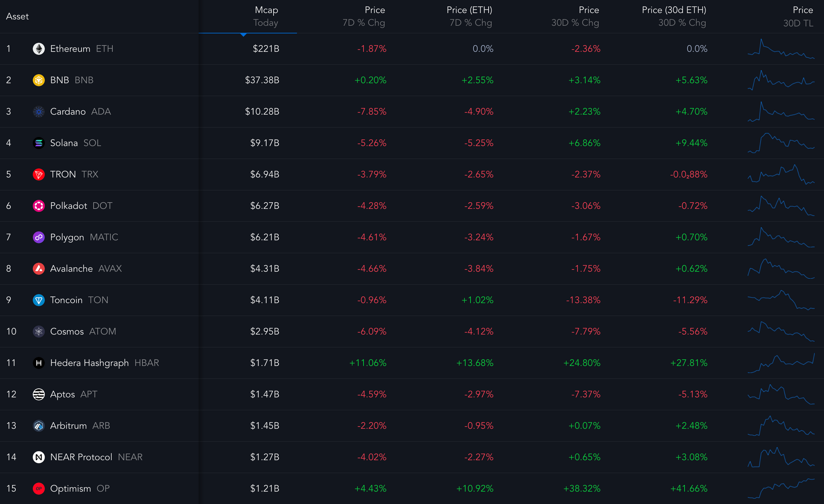Select Optimism 30d ETH change +41.66%

689,489
